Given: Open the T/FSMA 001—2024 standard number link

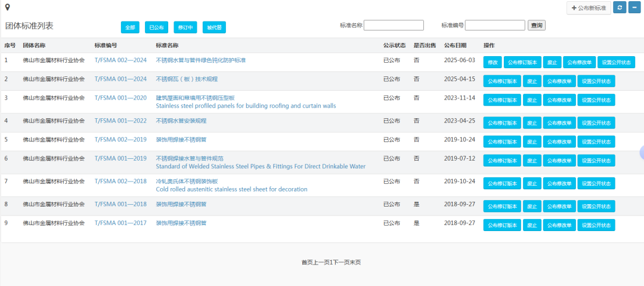Looking at the screenshot, I should tap(120, 79).
